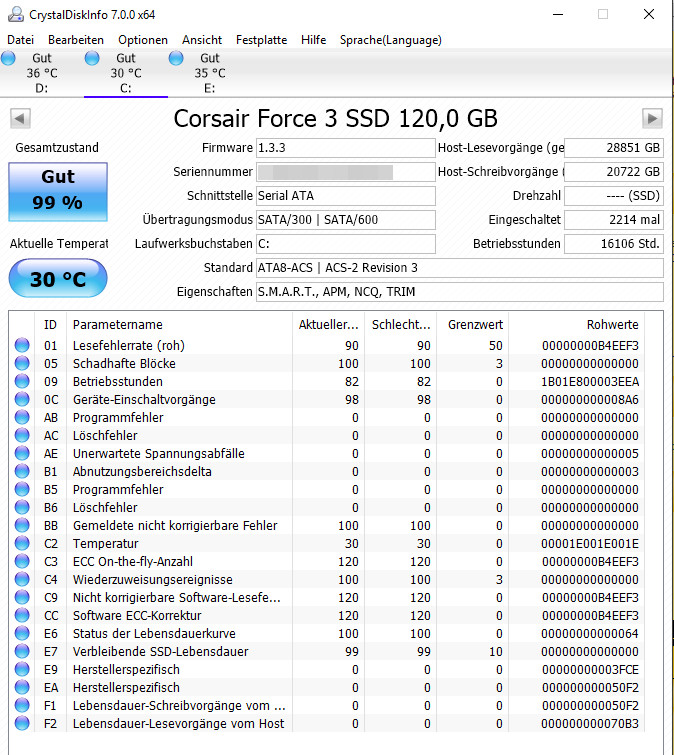Screen dimensions: 674x755
Task: Click status orb for ID B5 Programmfehler
Action: (22, 489)
